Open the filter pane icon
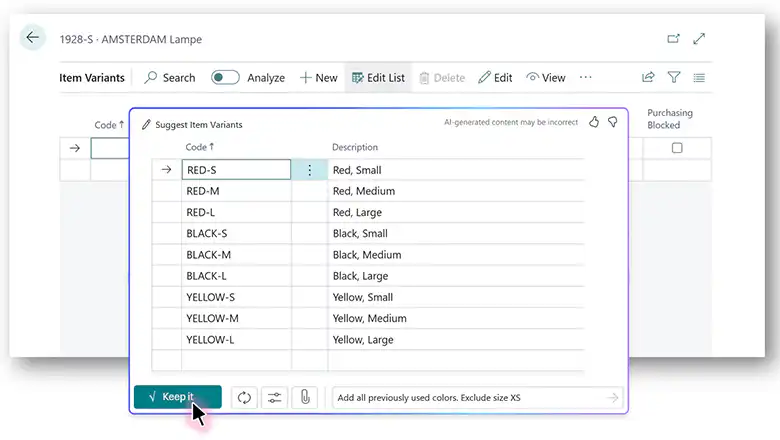The height and width of the screenshot is (440, 780). click(x=674, y=77)
